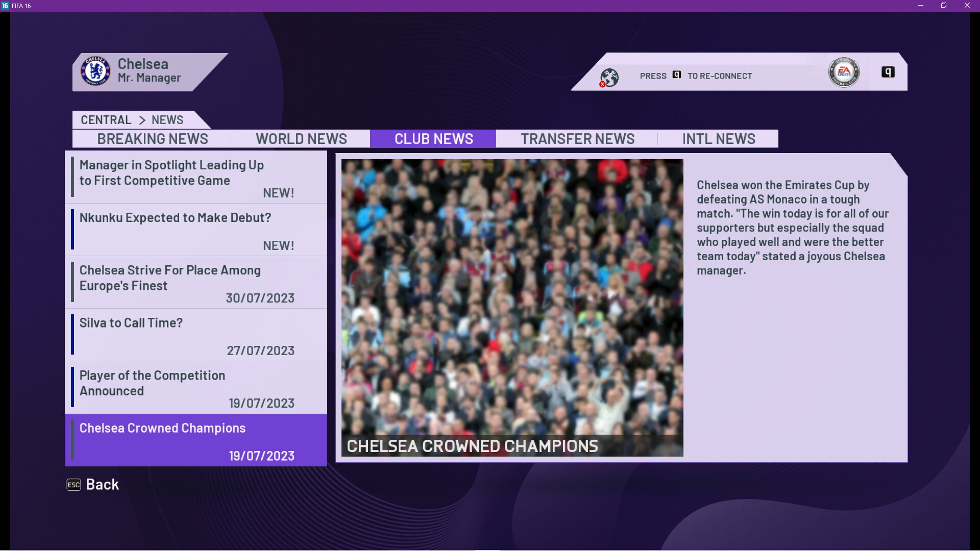Close the FIFA 16 window

967,6
